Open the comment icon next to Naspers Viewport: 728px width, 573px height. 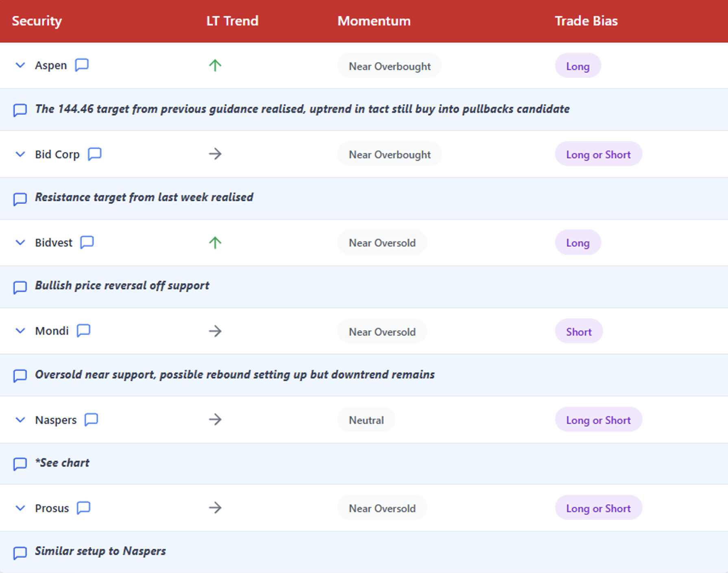tap(91, 419)
